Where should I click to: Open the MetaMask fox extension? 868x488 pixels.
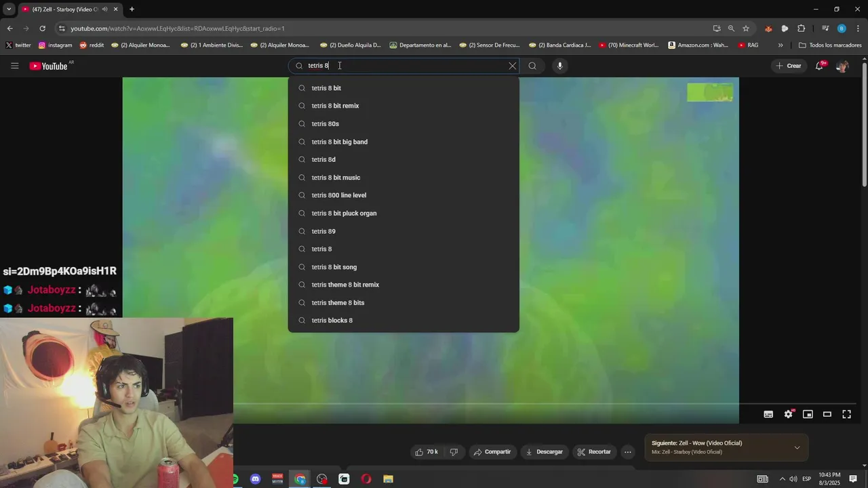(x=768, y=28)
